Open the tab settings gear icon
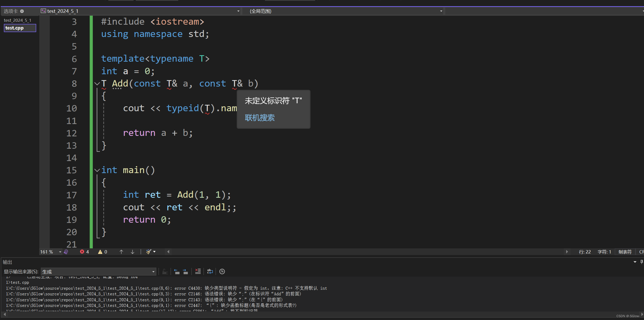This screenshot has width=644, height=320. (22, 11)
